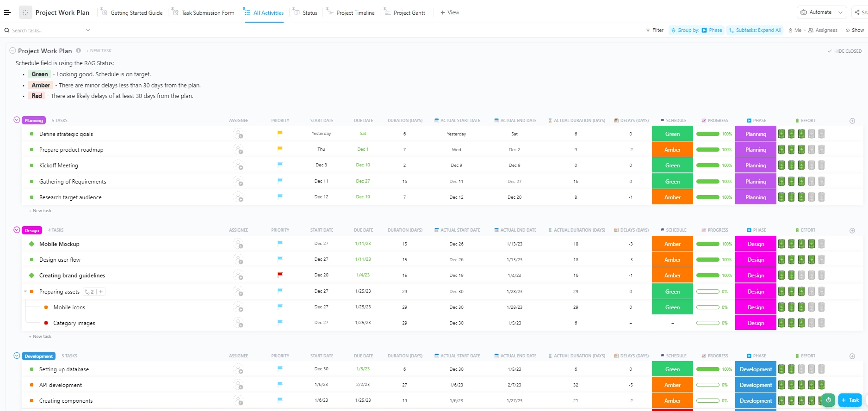Click the progress bar for Mobile icons task

point(707,307)
